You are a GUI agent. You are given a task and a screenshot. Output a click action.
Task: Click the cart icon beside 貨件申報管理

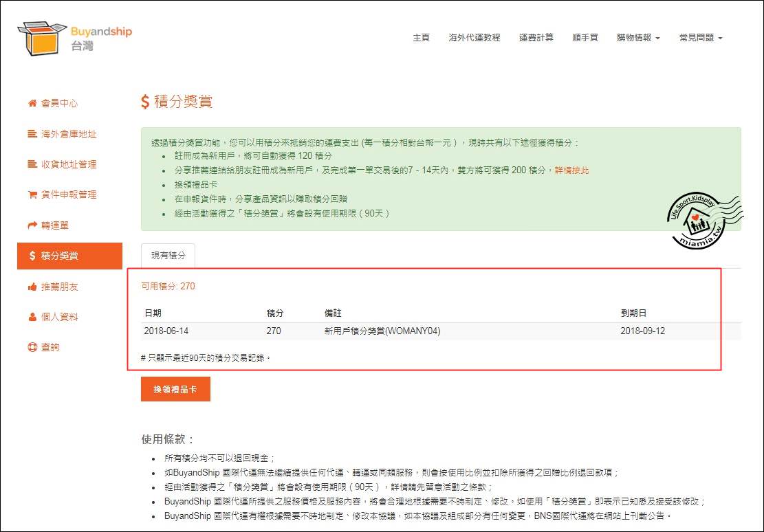pyautogui.click(x=32, y=195)
